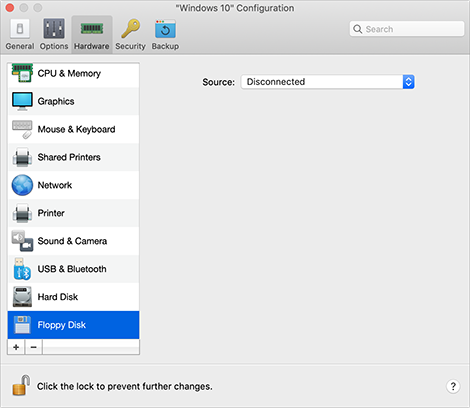This screenshot has height=408, width=470.
Task: Open the General settings tab icon
Action: (x=20, y=29)
